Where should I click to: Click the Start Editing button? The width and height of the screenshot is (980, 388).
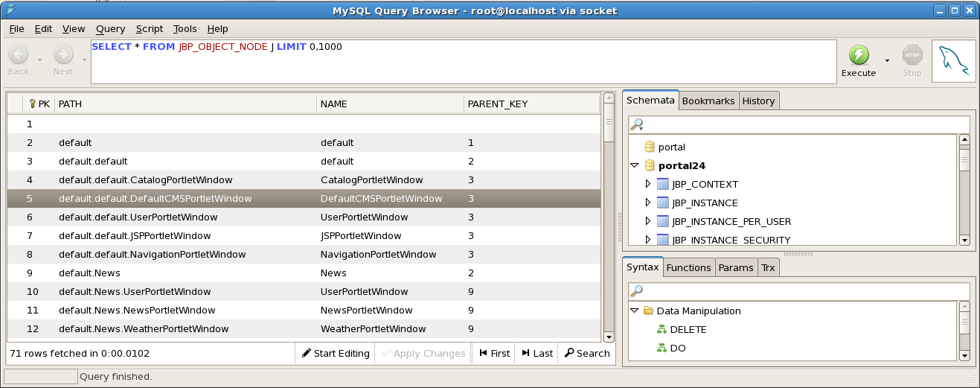click(x=336, y=353)
